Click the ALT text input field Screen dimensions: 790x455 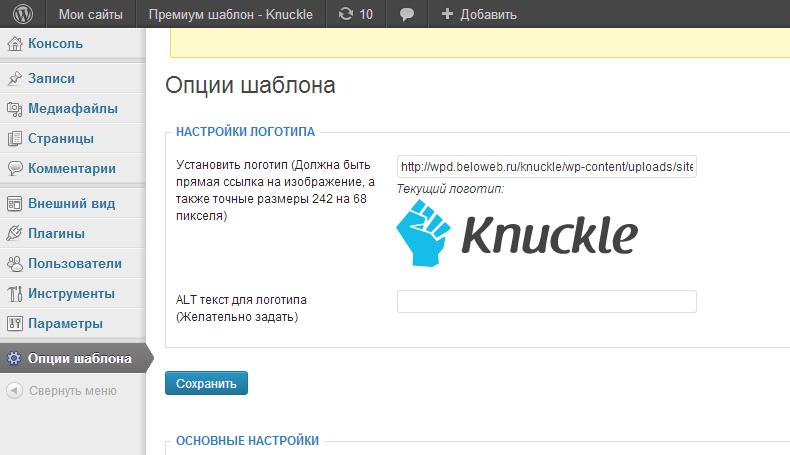tap(546, 302)
